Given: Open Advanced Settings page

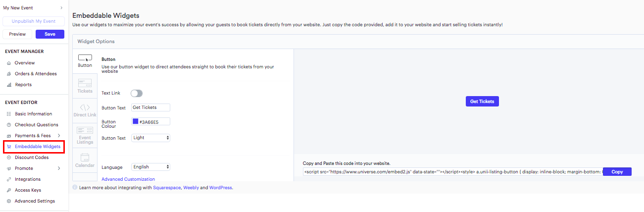Looking at the screenshot, I should coord(35,201).
